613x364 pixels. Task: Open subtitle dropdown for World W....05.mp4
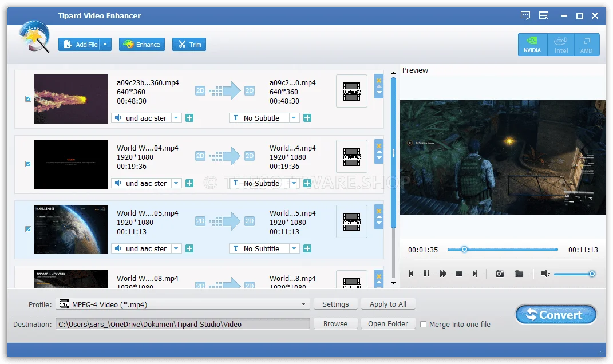pos(294,248)
